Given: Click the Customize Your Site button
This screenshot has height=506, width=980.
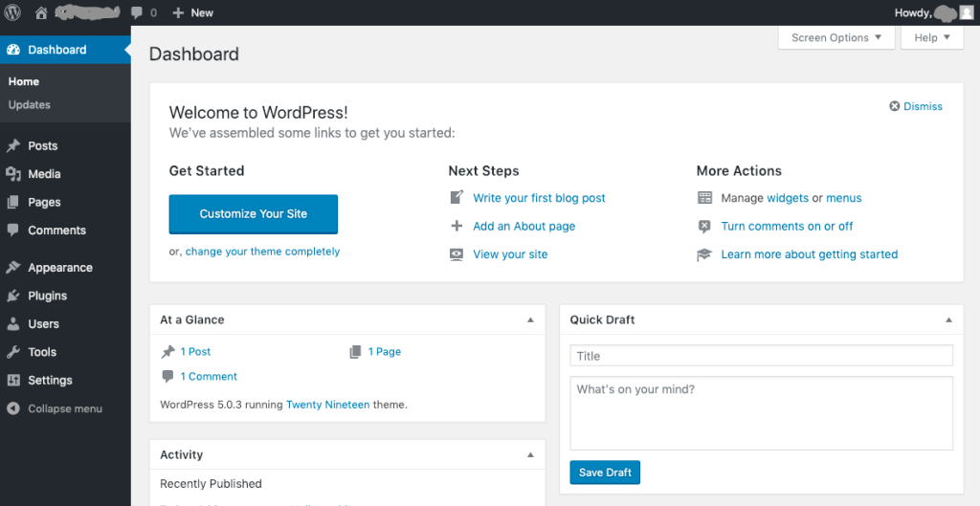Looking at the screenshot, I should (254, 214).
